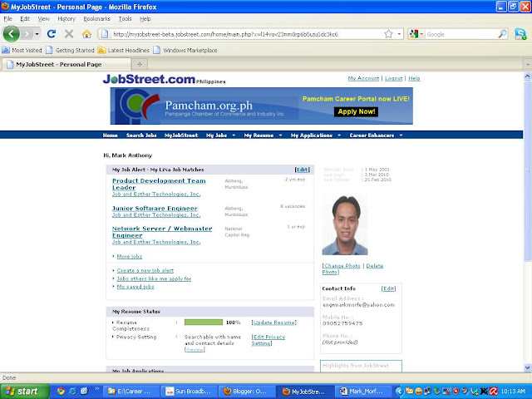Reload the page with the refresh icon
This screenshot has height=399, width=532.
52,34
